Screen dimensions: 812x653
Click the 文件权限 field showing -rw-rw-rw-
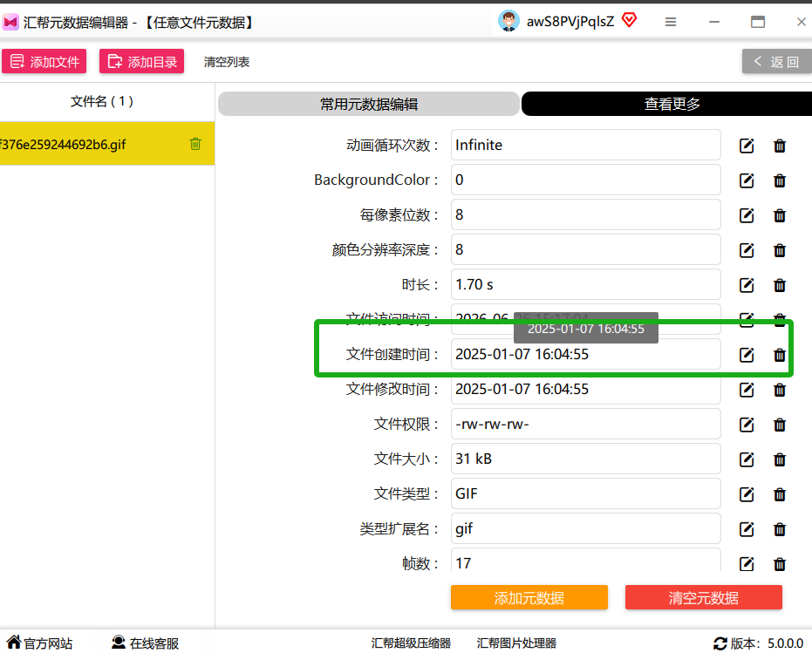[x=586, y=424]
